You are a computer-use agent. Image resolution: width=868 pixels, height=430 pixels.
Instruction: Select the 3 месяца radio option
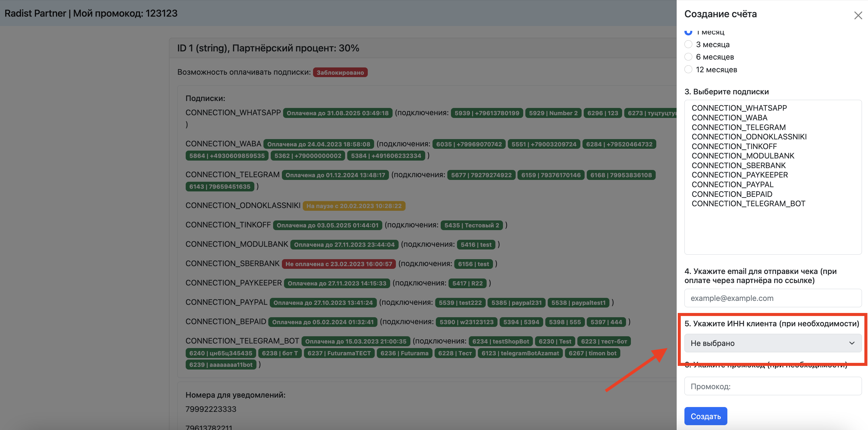coord(688,44)
